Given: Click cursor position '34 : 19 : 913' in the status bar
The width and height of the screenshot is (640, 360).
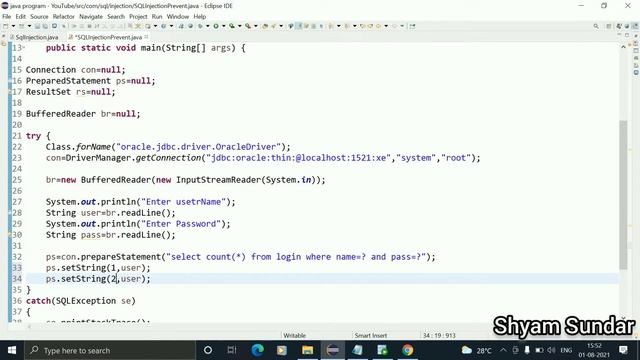Looking at the screenshot, I should tap(439, 336).
